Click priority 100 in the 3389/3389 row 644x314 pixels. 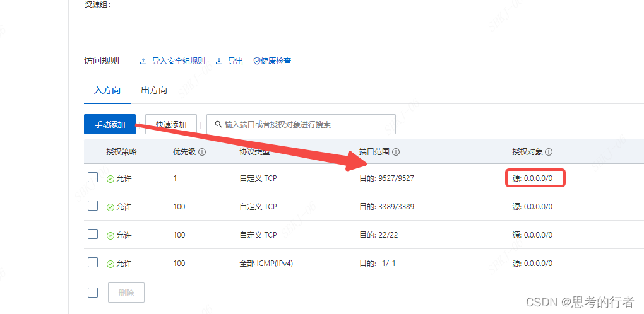pyautogui.click(x=179, y=207)
